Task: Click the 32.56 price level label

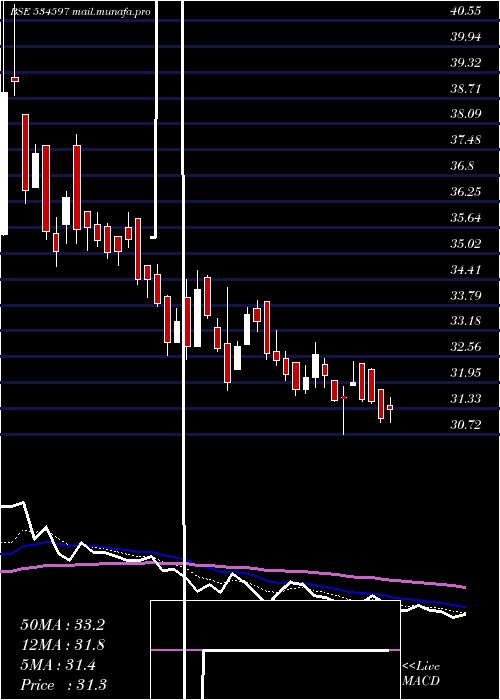Action: coord(466,346)
